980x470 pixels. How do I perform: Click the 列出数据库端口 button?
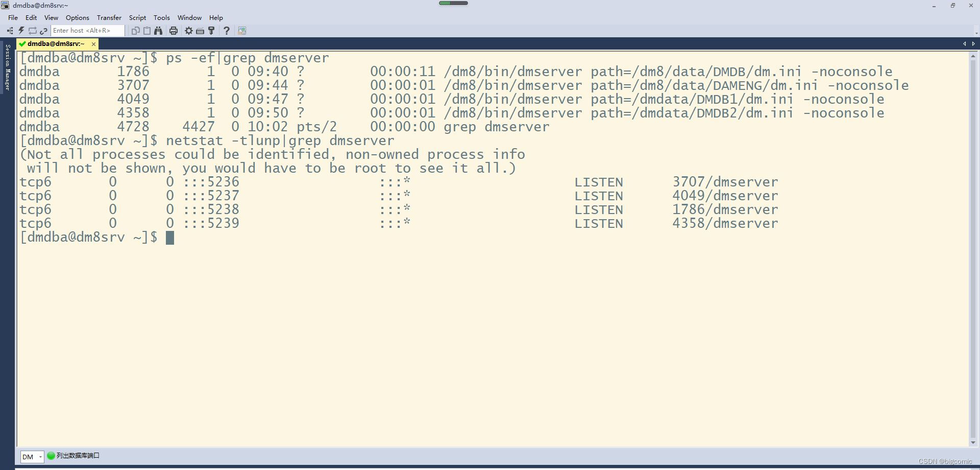[73, 456]
